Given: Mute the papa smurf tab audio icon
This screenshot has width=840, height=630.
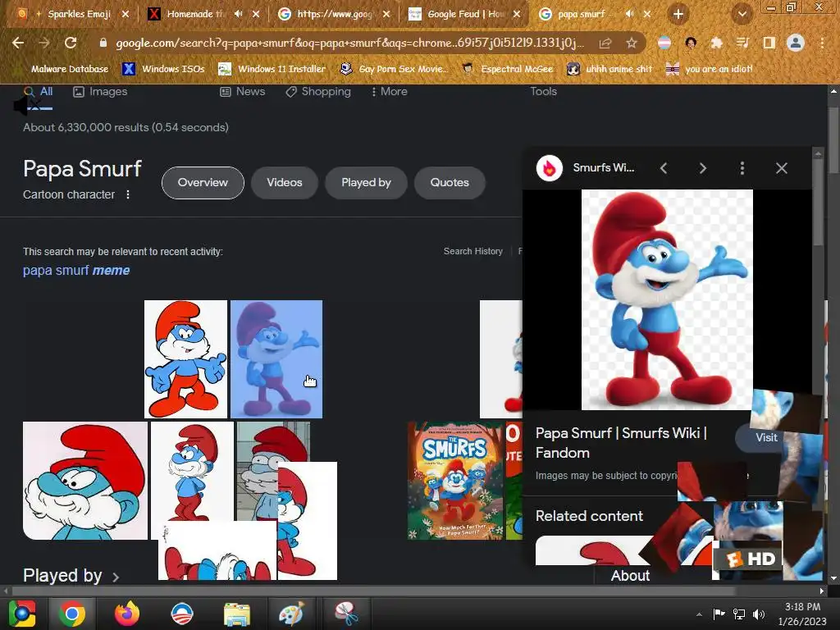Looking at the screenshot, I should pos(629,14).
